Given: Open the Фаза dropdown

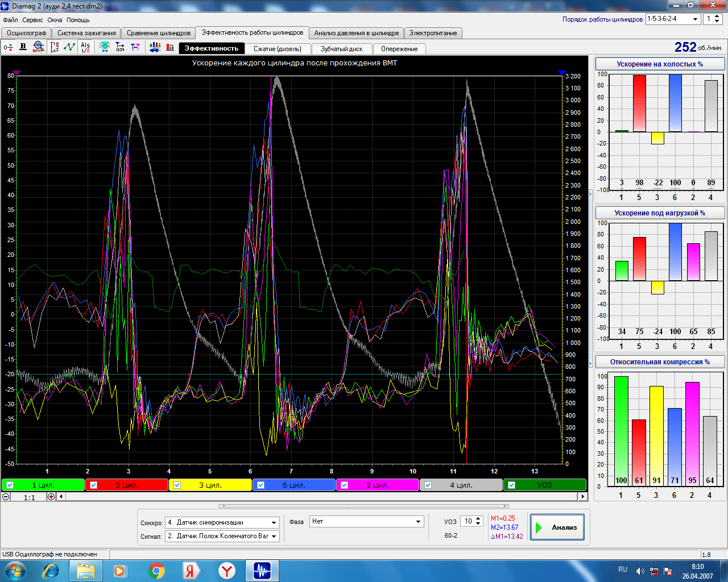Looking at the screenshot, I should click(367, 521).
